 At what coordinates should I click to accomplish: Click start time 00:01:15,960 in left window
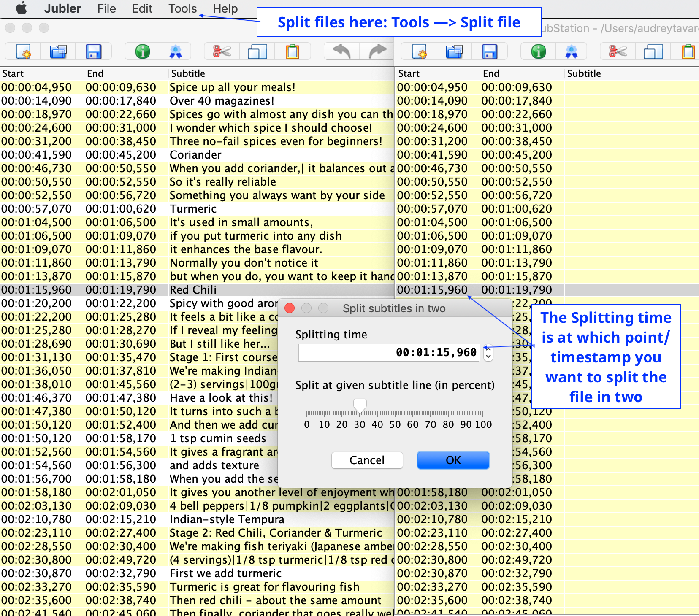click(36, 290)
